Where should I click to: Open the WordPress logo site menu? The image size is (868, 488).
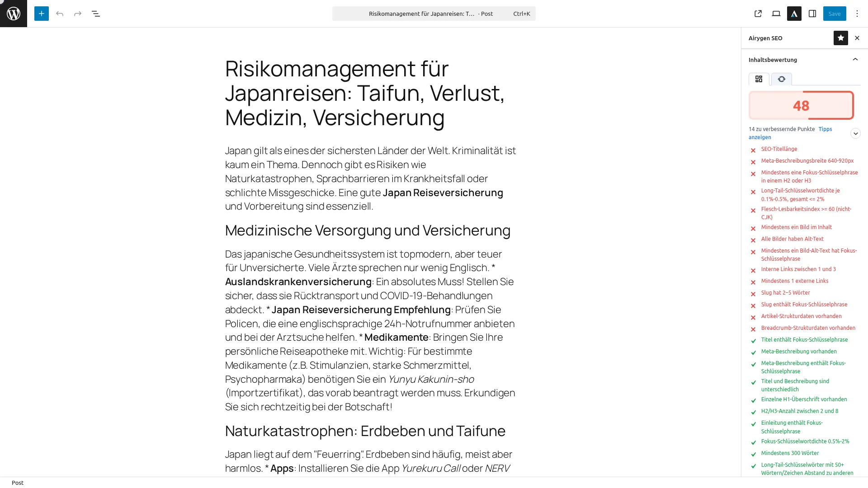tap(14, 14)
